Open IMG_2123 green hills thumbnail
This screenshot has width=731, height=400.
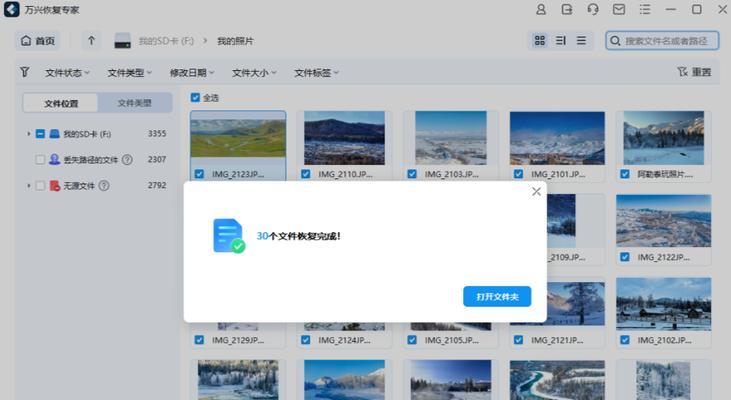click(x=238, y=138)
